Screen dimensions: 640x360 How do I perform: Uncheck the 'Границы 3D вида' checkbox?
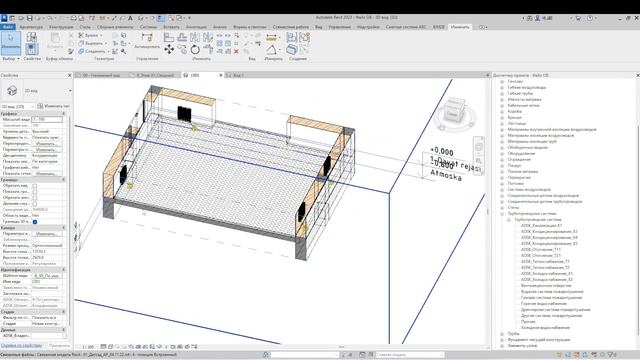[x=35, y=222]
